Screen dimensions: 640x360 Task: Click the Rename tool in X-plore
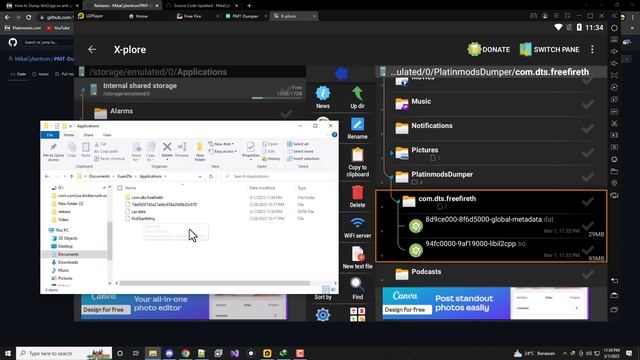[x=357, y=128]
